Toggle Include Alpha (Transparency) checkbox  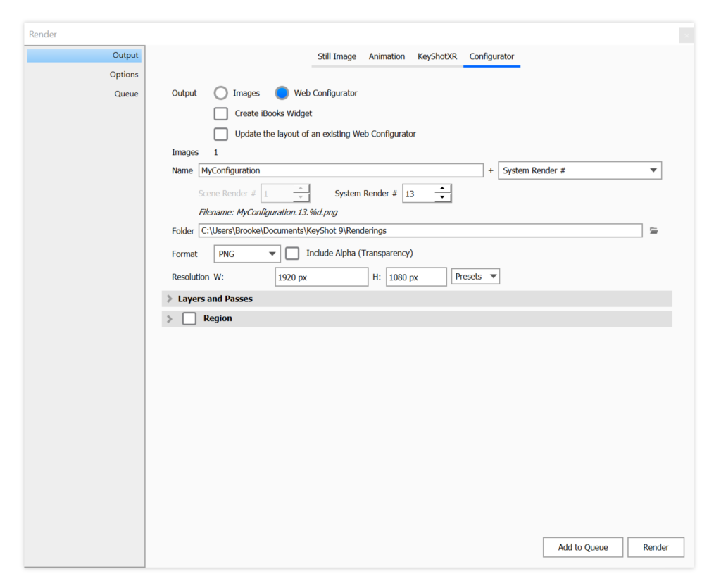(x=292, y=254)
